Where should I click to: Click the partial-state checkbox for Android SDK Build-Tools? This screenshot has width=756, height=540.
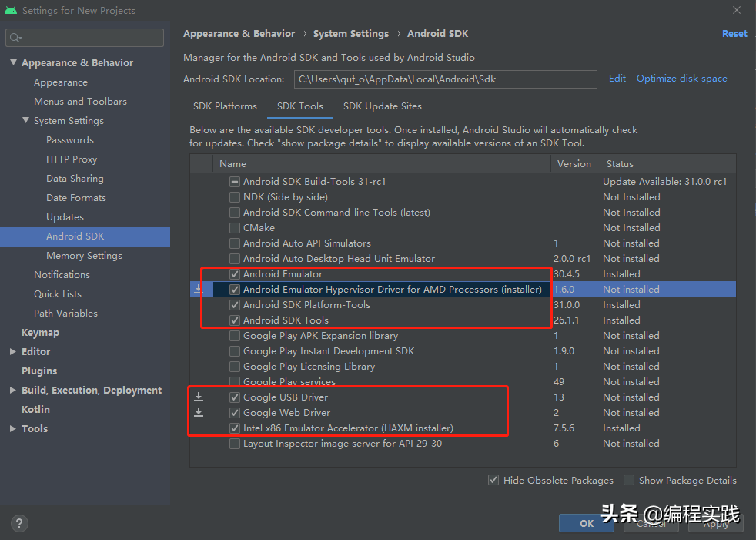coord(235,182)
